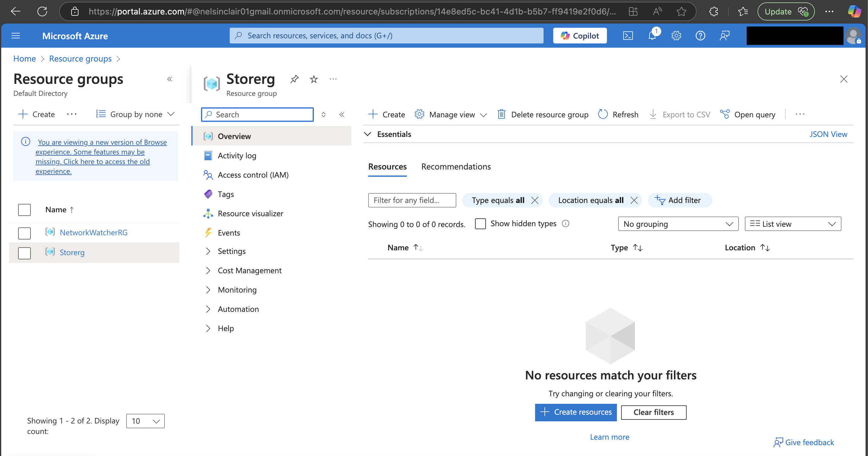Screen dimensions: 868x456
Task: Click Clear filters button
Action: click(654, 412)
